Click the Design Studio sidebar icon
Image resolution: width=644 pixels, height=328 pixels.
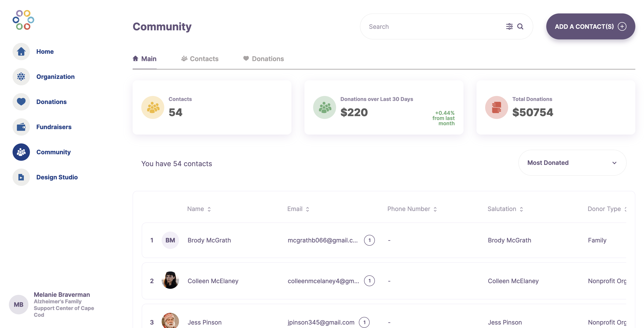point(21,177)
